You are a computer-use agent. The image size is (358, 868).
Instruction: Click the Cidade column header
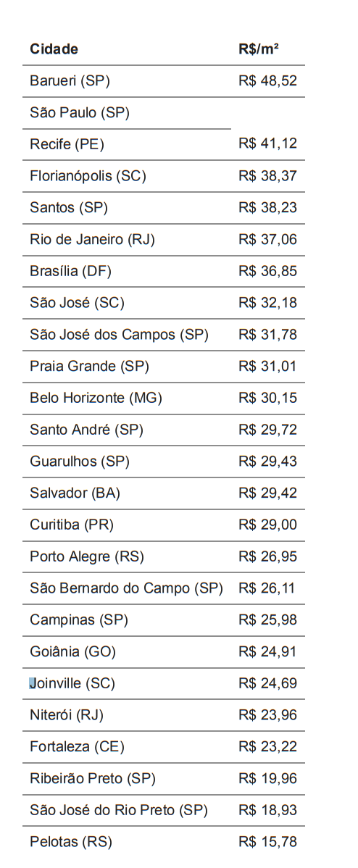54,49
